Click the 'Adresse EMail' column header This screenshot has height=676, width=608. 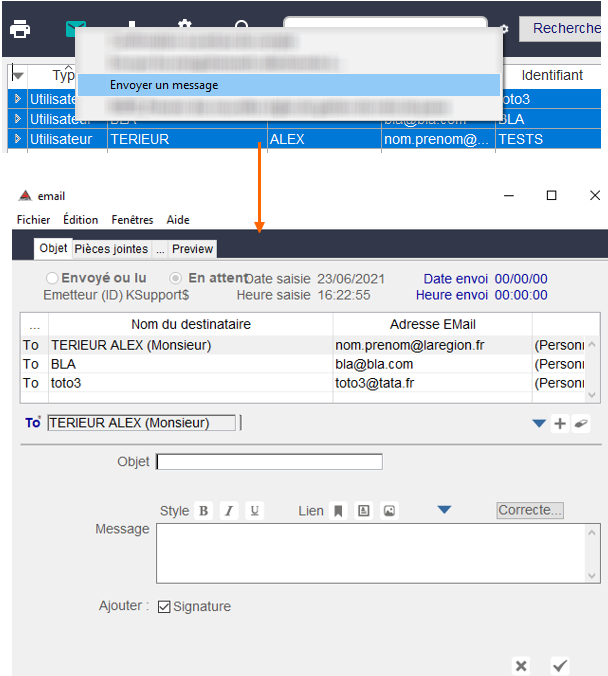tap(432, 324)
